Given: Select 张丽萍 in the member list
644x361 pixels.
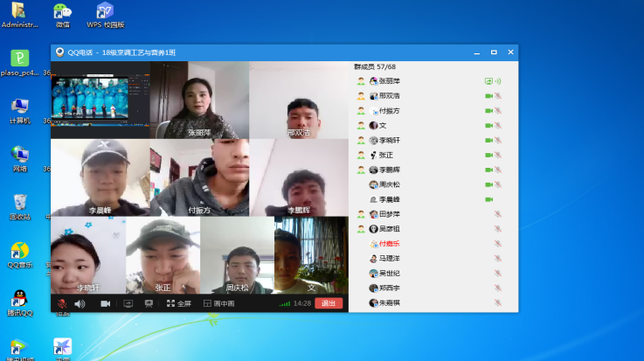Looking at the screenshot, I should pyautogui.click(x=392, y=81).
